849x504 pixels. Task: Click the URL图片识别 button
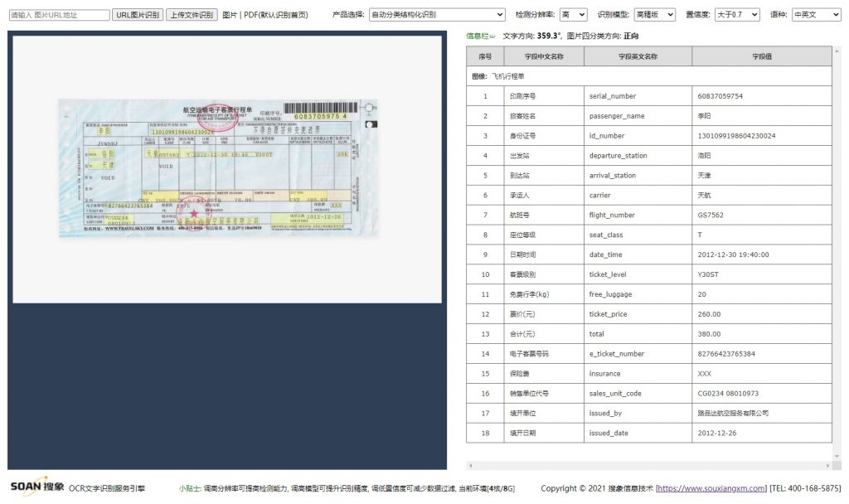[138, 15]
